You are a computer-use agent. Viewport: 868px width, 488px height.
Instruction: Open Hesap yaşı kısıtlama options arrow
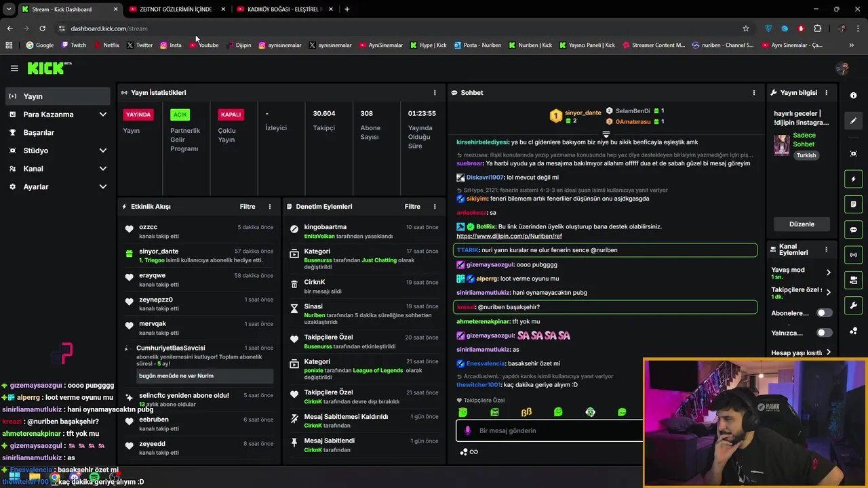pos(828,352)
